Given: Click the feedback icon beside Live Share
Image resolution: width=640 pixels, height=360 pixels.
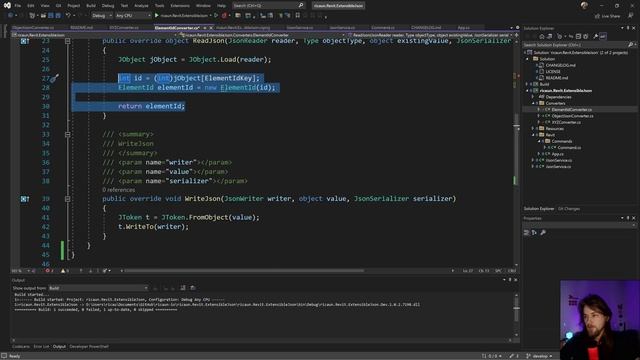Looking at the screenshot, I should [631, 16].
